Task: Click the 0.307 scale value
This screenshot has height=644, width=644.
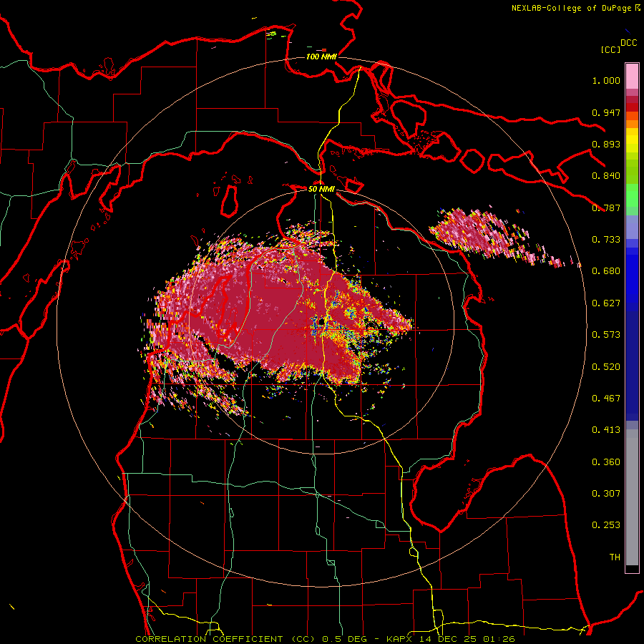Action: click(606, 494)
